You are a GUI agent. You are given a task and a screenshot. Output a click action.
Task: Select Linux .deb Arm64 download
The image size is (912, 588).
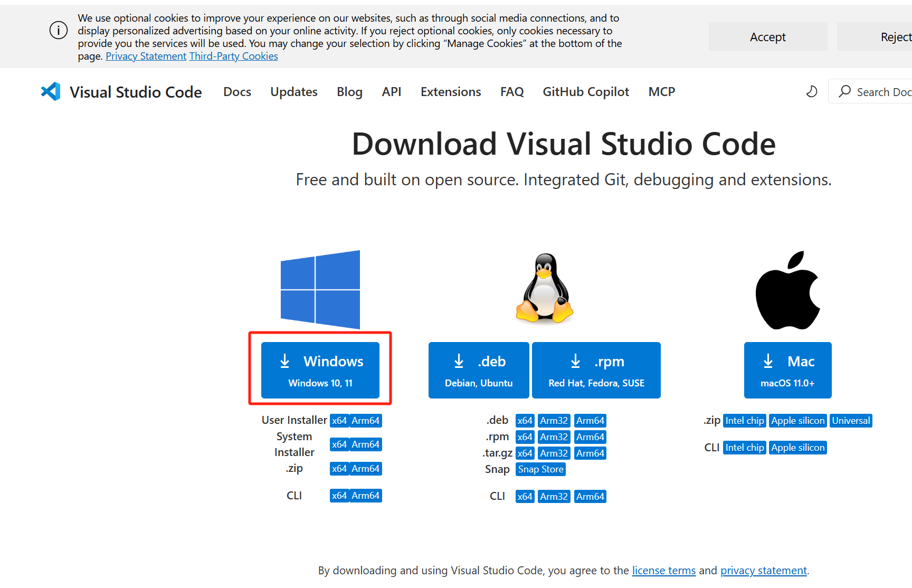[x=590, y=421]
